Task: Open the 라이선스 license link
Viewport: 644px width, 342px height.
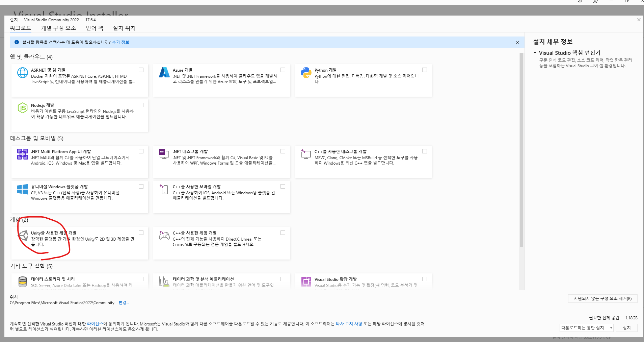Action: point(95,324)
